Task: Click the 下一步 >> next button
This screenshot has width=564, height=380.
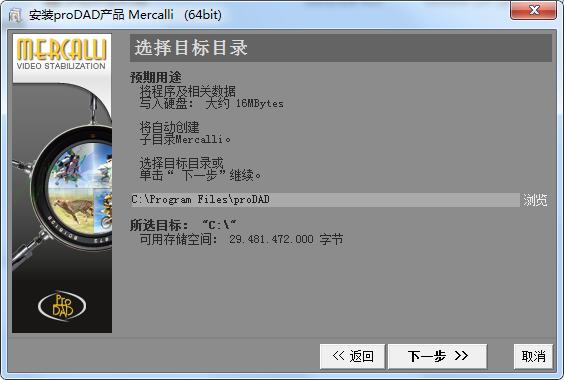Action: [437, 356]
